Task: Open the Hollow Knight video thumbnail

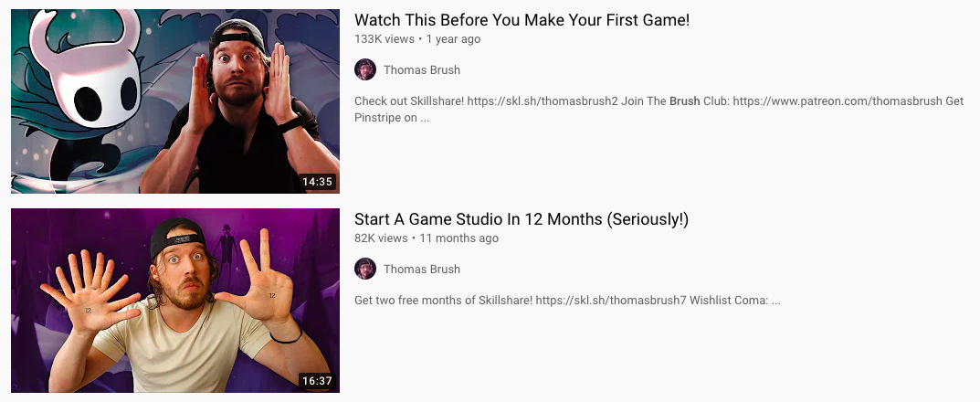Action: (x=175, y=101)
